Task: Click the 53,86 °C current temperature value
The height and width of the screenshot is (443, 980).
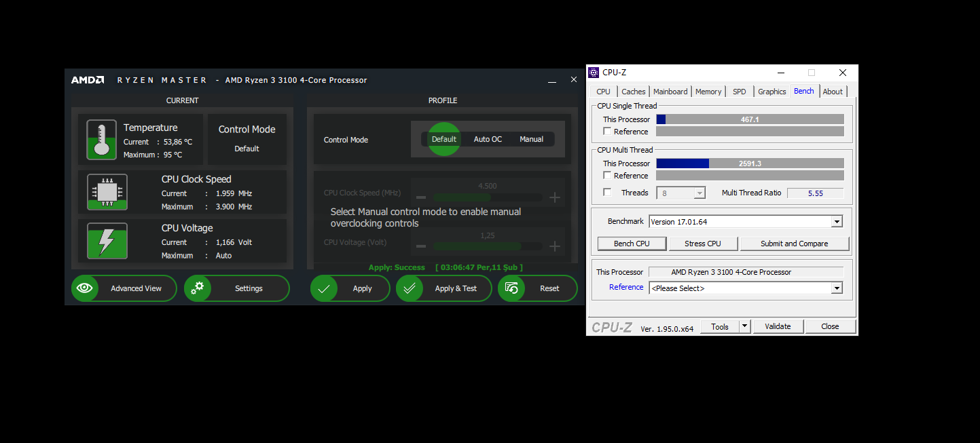Action: click(x=178, y=142)
